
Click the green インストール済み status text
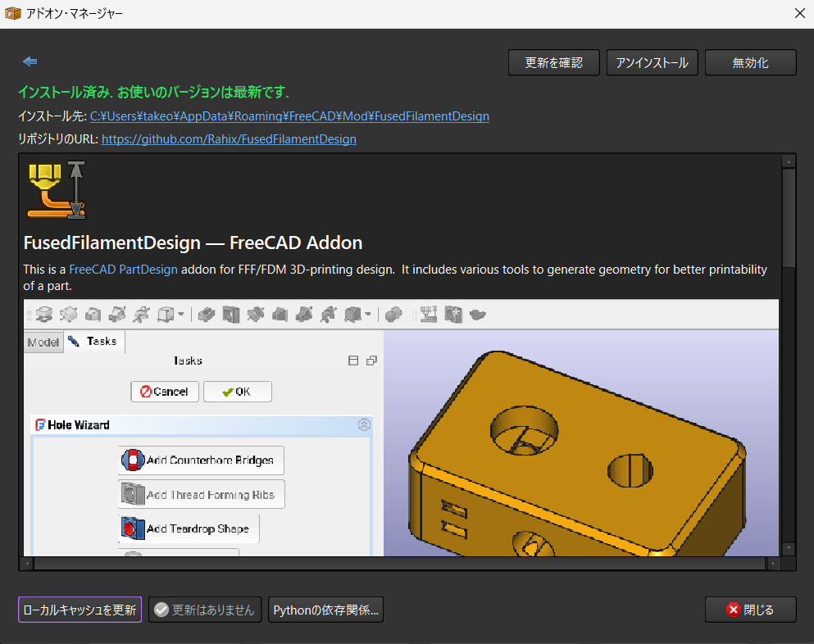coord(153,93)
